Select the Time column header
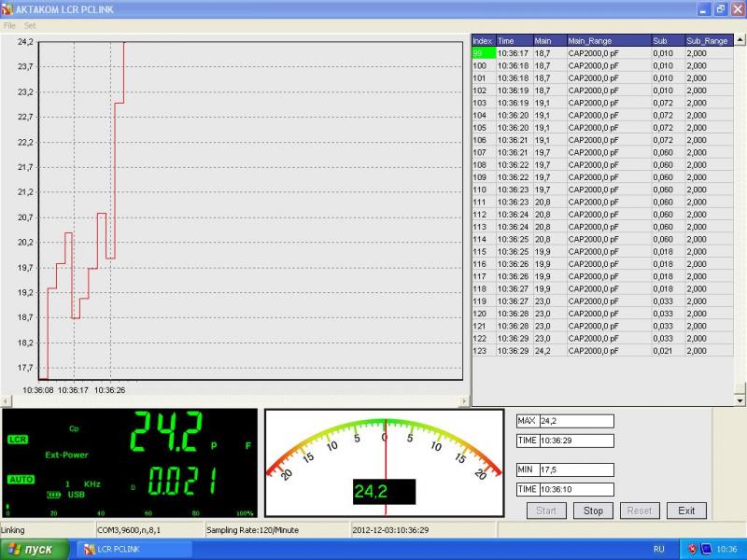The height and width of the screenshot is (560, 747). [x=514, y=40]
